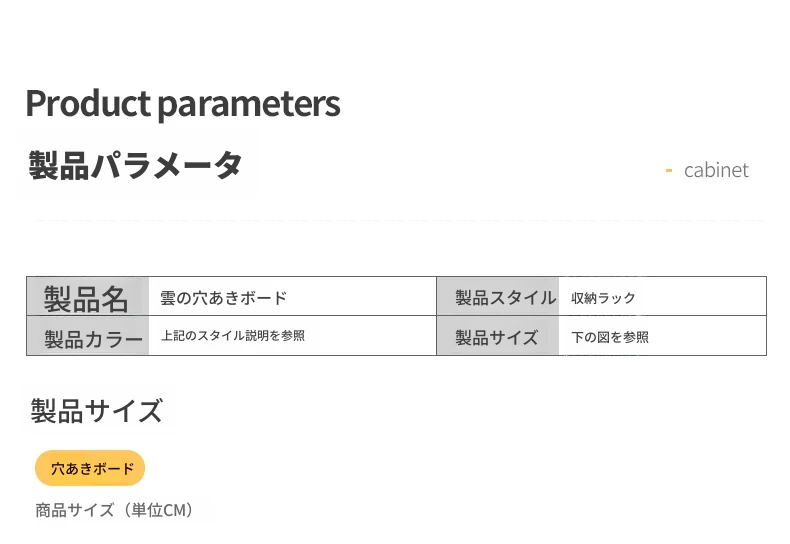This screenshot has height=544, width=790.
Task: Click the 商品サイズ（単位CM） caption
Action: pos(114,510)
